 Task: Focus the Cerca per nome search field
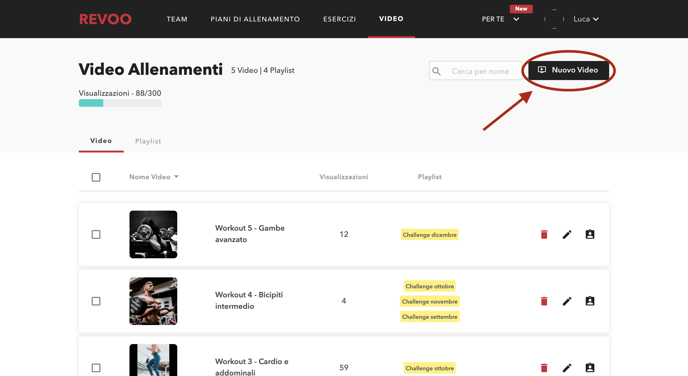pyautogui.click(x=476, y=71)
